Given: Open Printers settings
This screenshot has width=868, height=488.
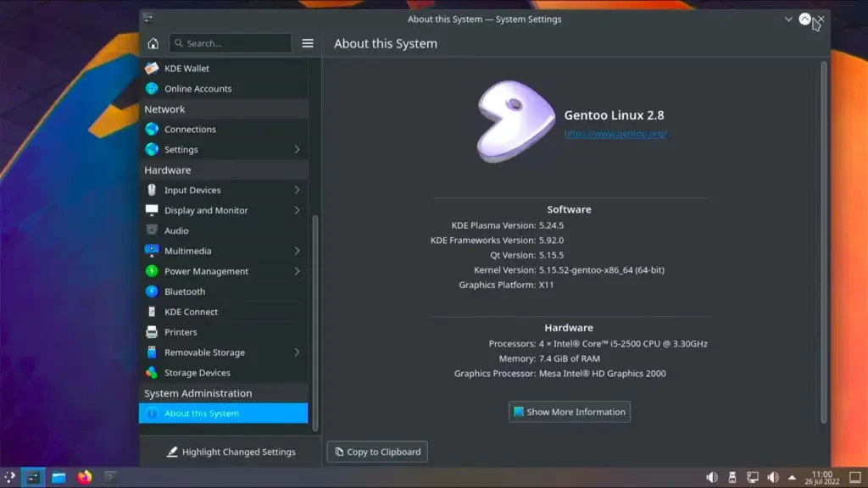Looking at the screenshot, I should pos(223,332).
